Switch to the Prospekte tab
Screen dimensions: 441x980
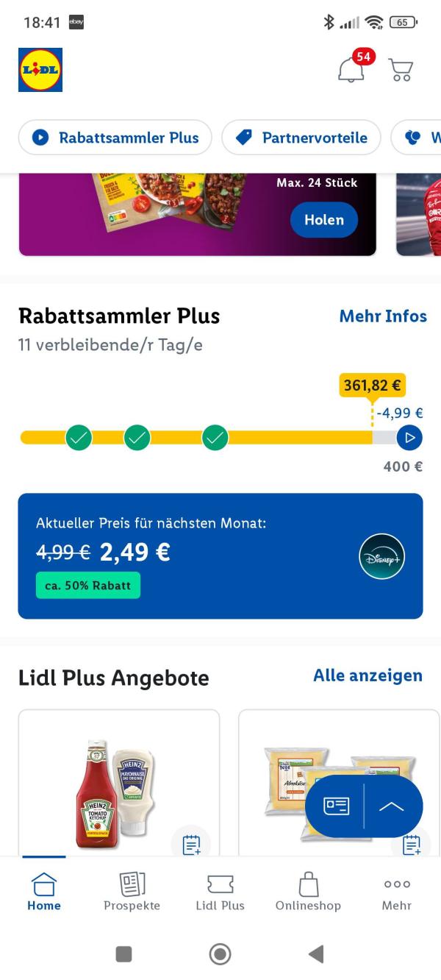pos(132,892)
